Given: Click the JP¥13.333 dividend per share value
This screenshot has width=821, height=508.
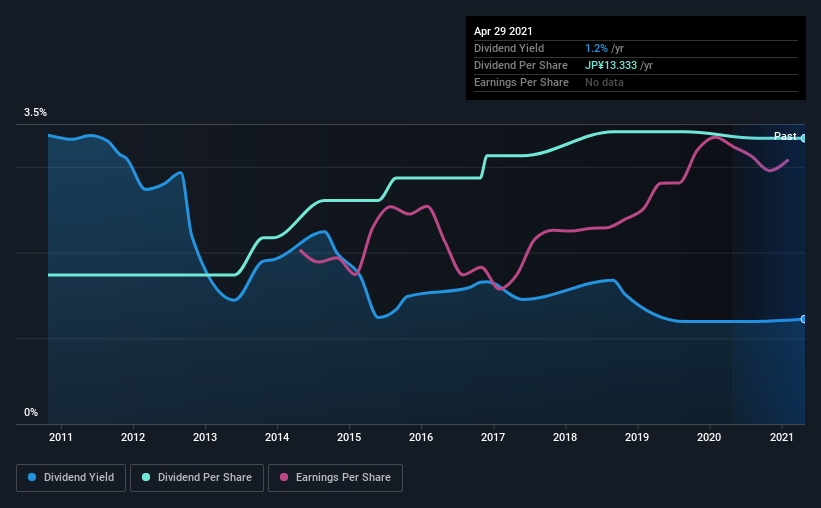Looking at the screenshot, I should [611, 65].
